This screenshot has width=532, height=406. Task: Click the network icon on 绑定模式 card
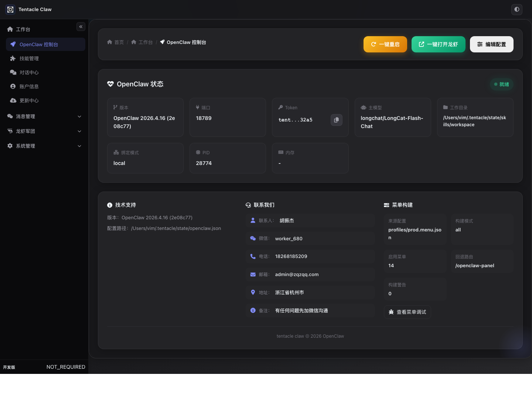pyautogui.click(x=116, y=152)
